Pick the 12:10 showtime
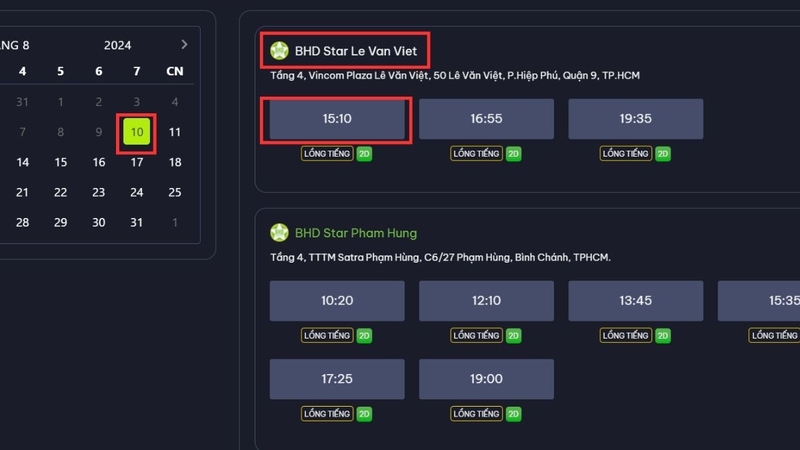The width and height of the screenshot is (800, 450). tap(486, 301)
